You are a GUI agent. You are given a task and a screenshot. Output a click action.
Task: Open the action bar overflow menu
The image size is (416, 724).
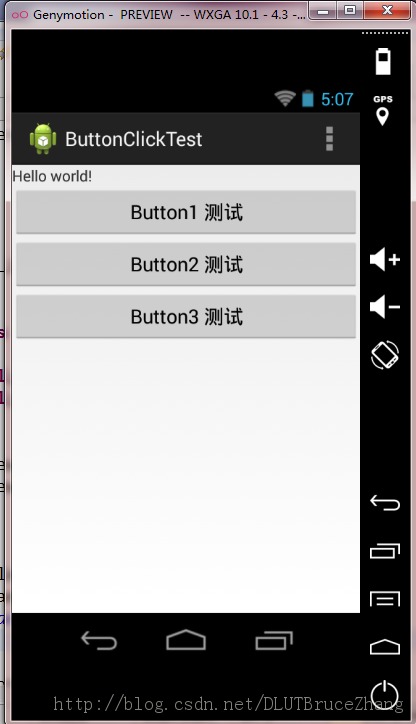pyautogui.click(x=329, y=139)
